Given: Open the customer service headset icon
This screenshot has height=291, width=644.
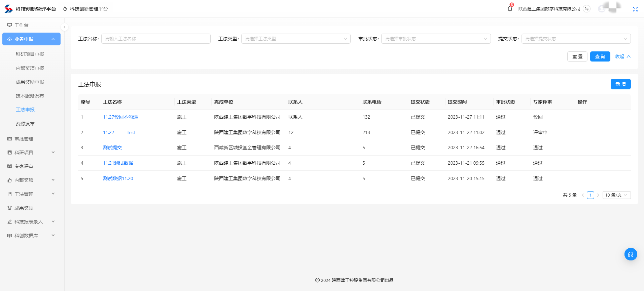Looking at the screenshot, I should [x=631, y=254].
